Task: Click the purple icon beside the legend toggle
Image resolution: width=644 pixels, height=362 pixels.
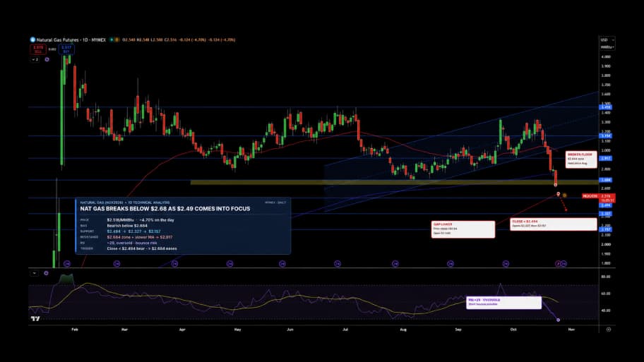Action: tap(47, 59)
